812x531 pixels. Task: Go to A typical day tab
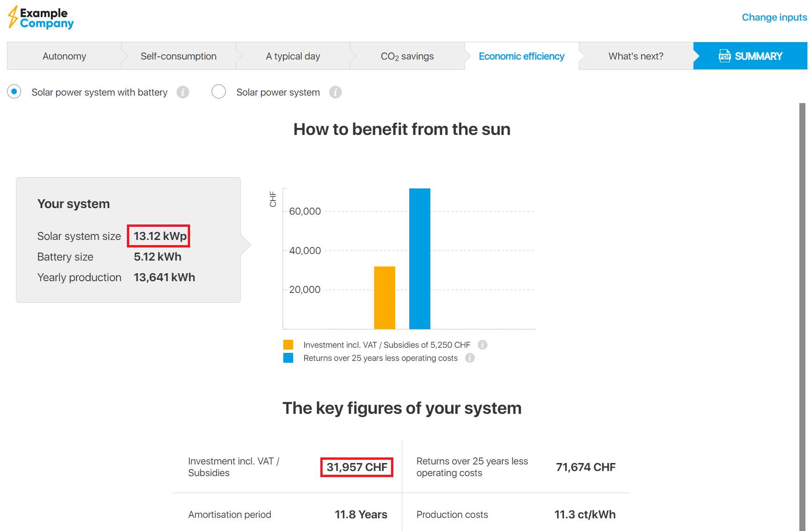pyautogui.click(x=293, y=56)
